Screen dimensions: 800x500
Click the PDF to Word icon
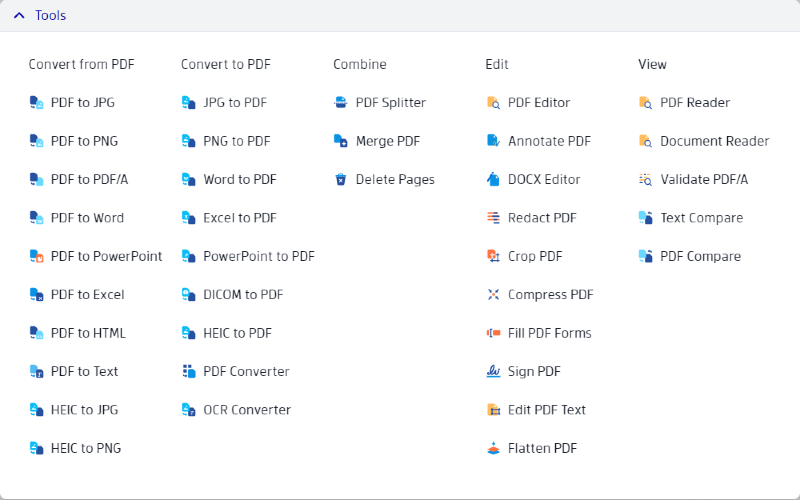36,218
